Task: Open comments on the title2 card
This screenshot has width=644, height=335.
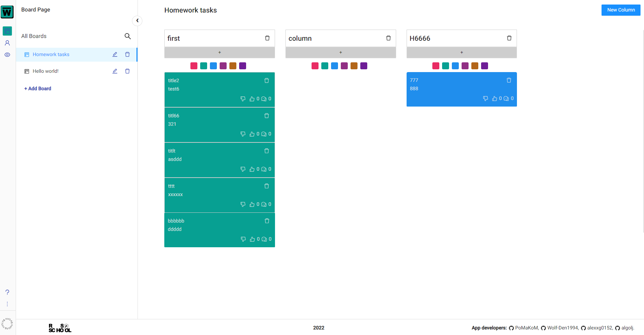Action: point(264,99)
